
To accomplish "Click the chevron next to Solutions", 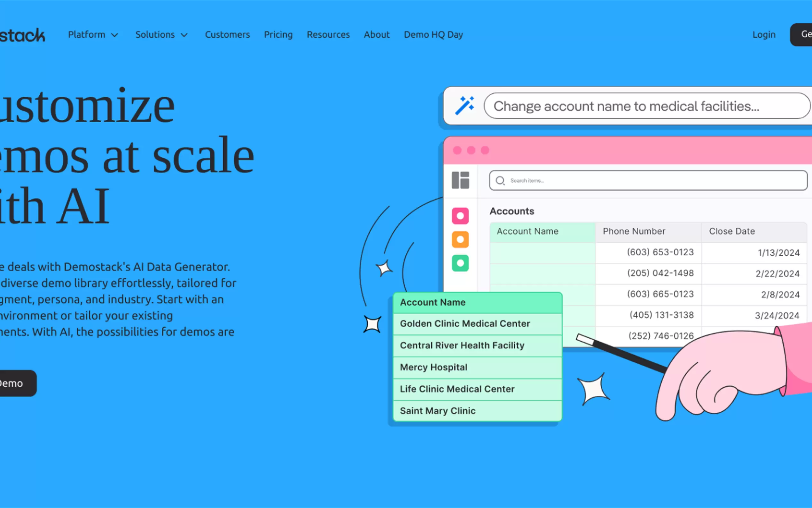I will (x=184, y=35).
